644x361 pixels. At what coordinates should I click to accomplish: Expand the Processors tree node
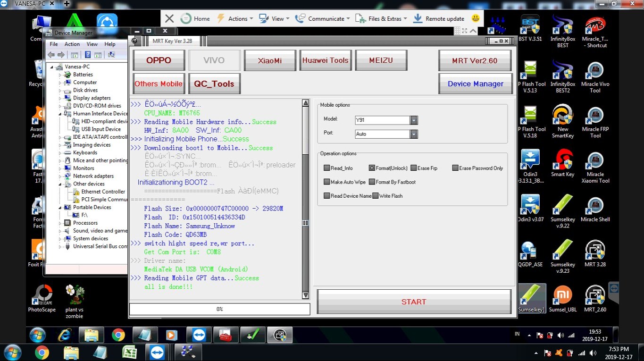60,223
